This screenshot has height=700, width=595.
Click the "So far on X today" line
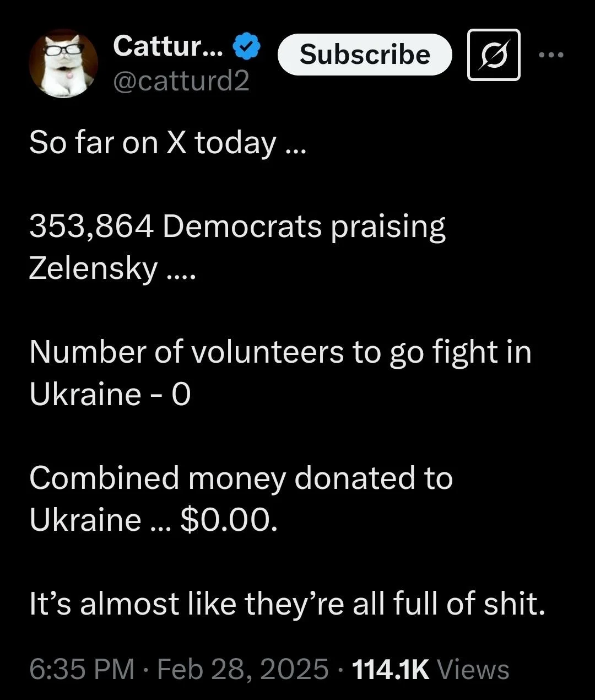pos(166,143)
